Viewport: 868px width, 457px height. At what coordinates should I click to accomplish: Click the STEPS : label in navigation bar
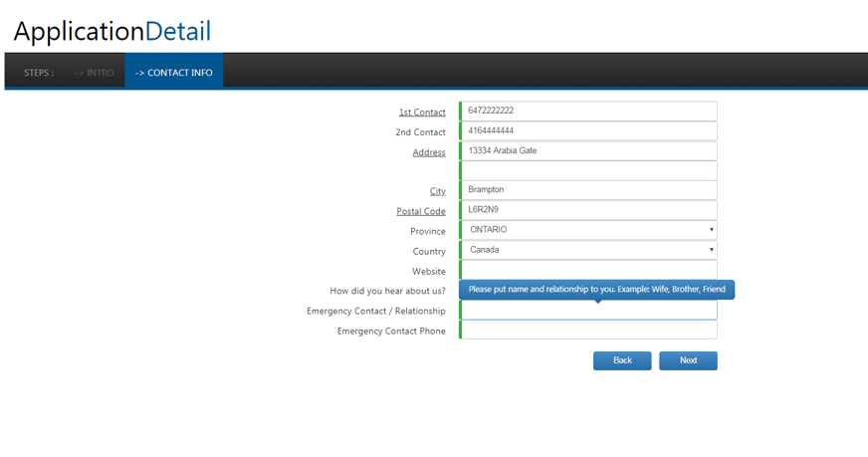[x=39, y=73]
